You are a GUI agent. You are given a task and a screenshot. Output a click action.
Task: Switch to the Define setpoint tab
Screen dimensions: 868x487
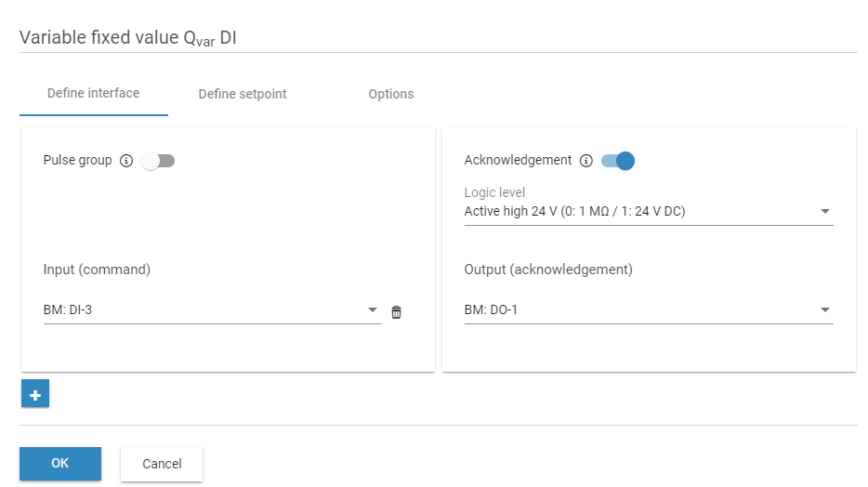tap(243, 94)
